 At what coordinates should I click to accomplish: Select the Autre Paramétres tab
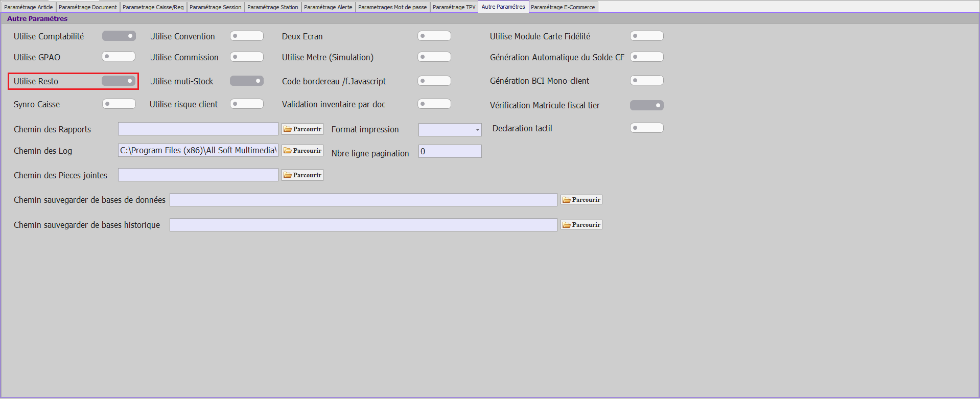[x=503, y=7]
